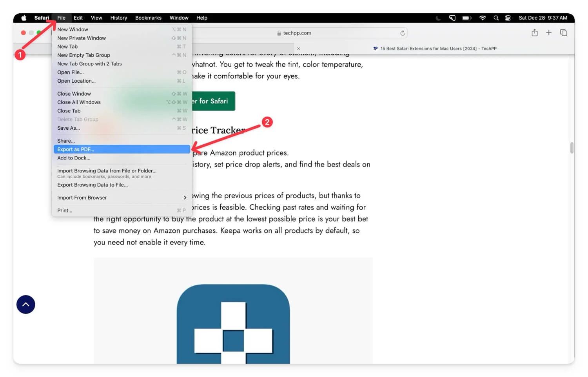This screenshot has height=377, width=588.
Task: Open the Bookmarks menu
Action: (x=148, y=18)
